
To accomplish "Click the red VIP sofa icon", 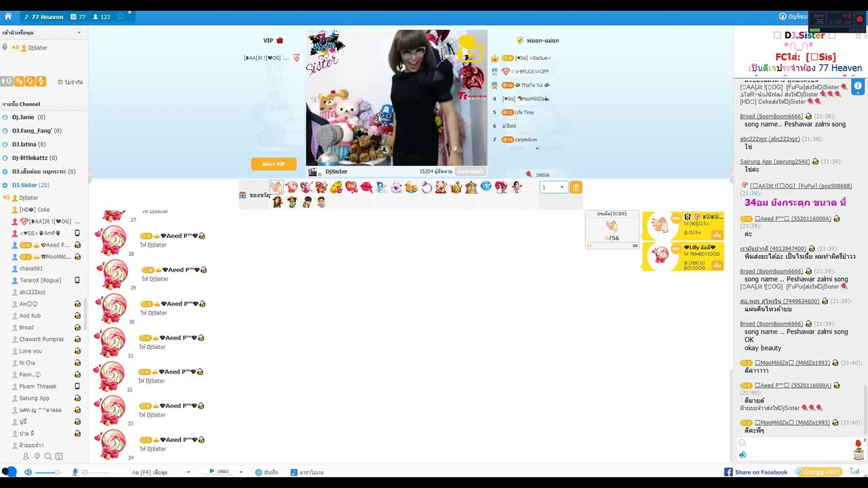I will pyautogui.click(x=279, y=41).
